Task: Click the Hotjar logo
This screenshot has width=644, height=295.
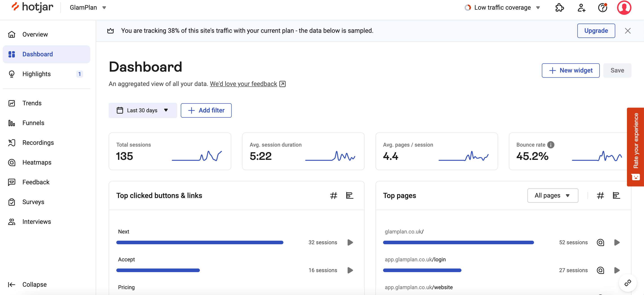Action: coord(32,7)
